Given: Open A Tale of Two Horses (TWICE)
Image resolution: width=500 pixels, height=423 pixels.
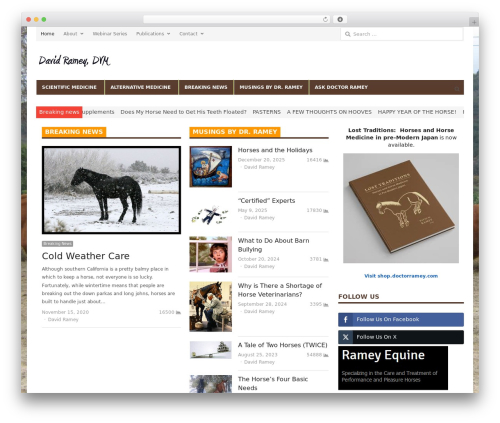Looking at the screenshot, I should coord(283,345).
